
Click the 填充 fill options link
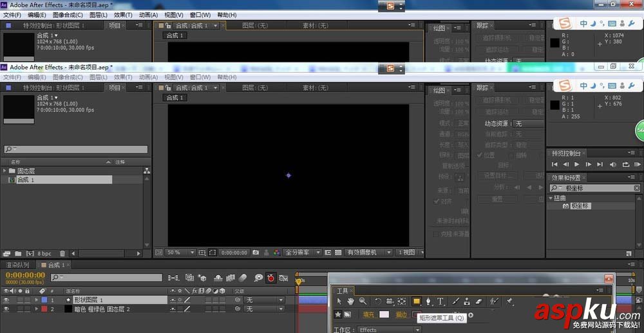tap(369, 314)
